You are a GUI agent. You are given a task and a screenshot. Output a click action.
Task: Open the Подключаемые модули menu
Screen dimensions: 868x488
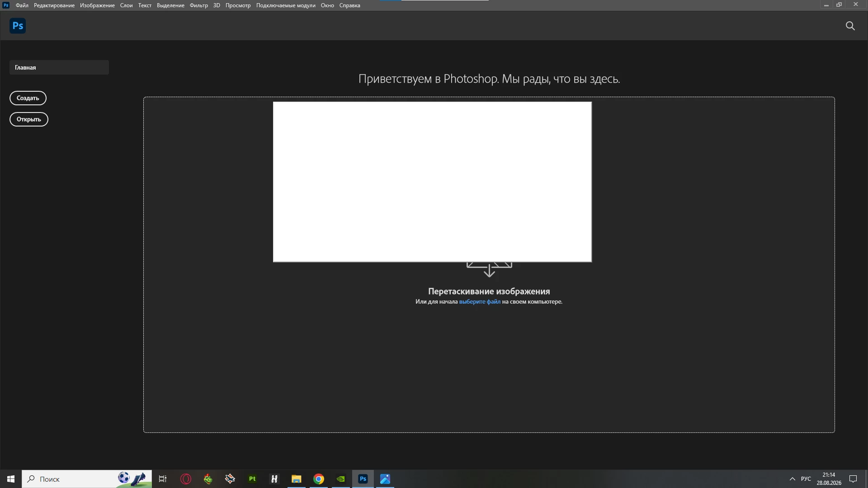(286, 5)
